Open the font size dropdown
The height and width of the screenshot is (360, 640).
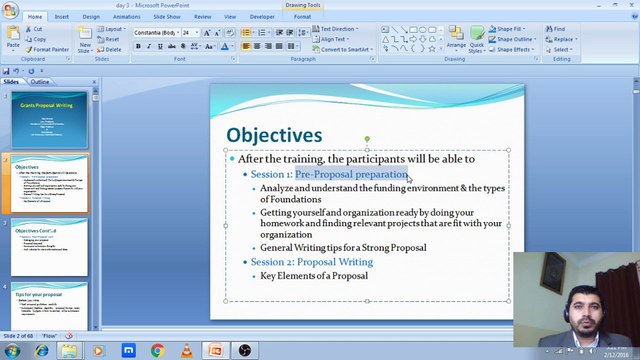tap(197, 33)
